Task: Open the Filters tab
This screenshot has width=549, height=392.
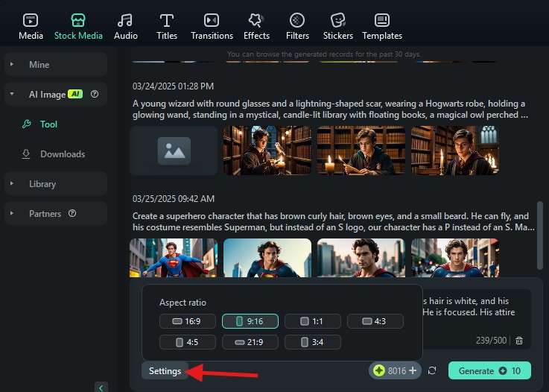Action: pos(297,27)
